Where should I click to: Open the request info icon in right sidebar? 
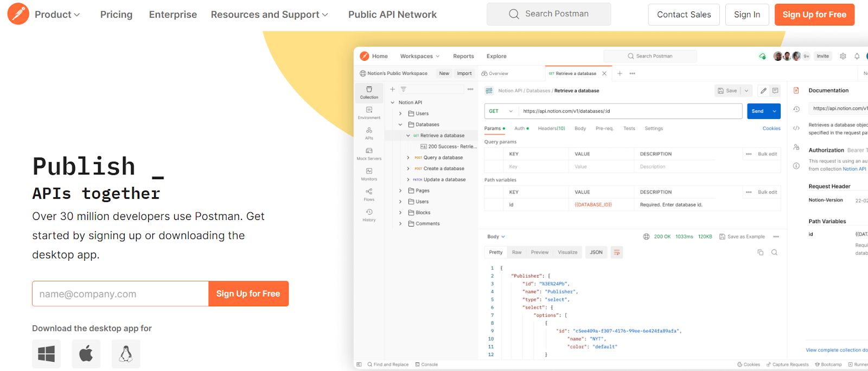[x=796, y=166]
